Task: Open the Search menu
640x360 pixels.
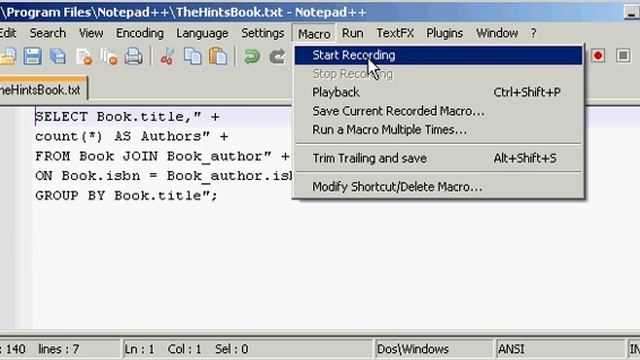Action: click(48, 33)
